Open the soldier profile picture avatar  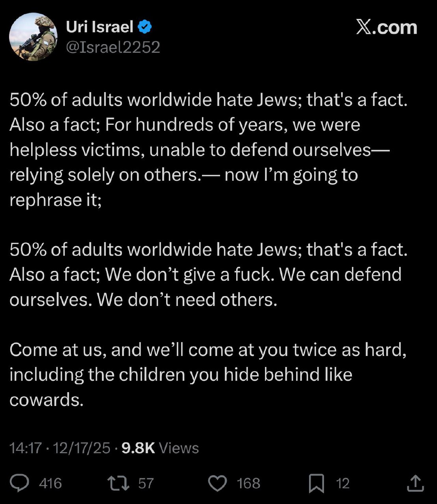coord(33,37)
